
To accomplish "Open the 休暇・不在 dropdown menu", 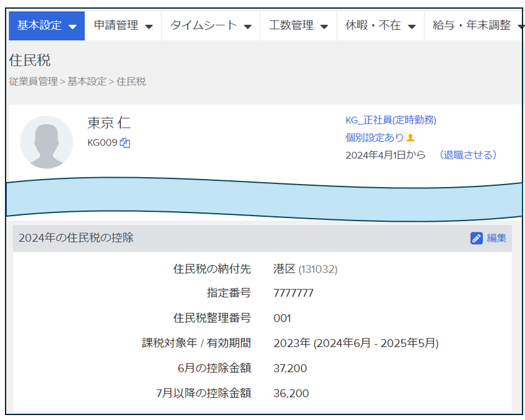I will tap(380, 26).
